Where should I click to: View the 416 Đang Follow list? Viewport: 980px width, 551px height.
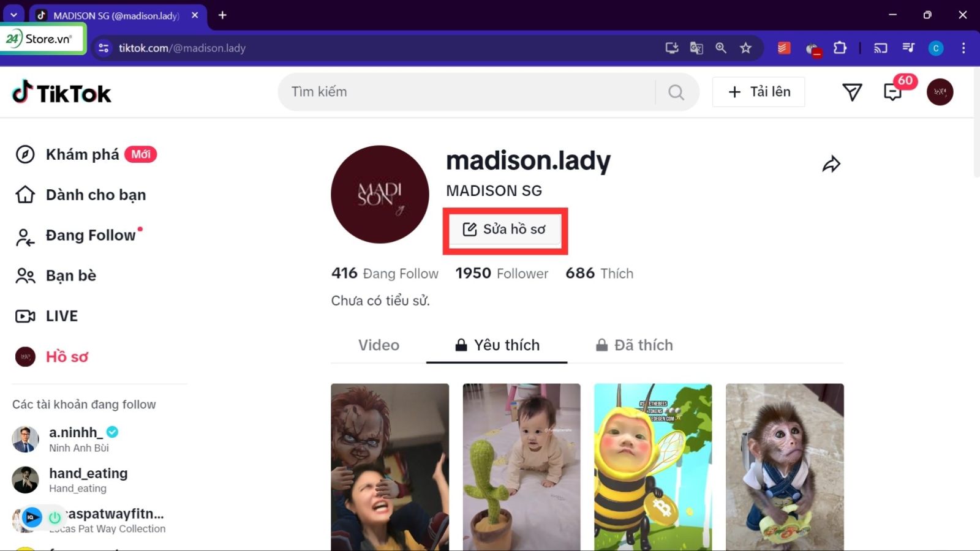pyautogui.click(x=385, y=273)
